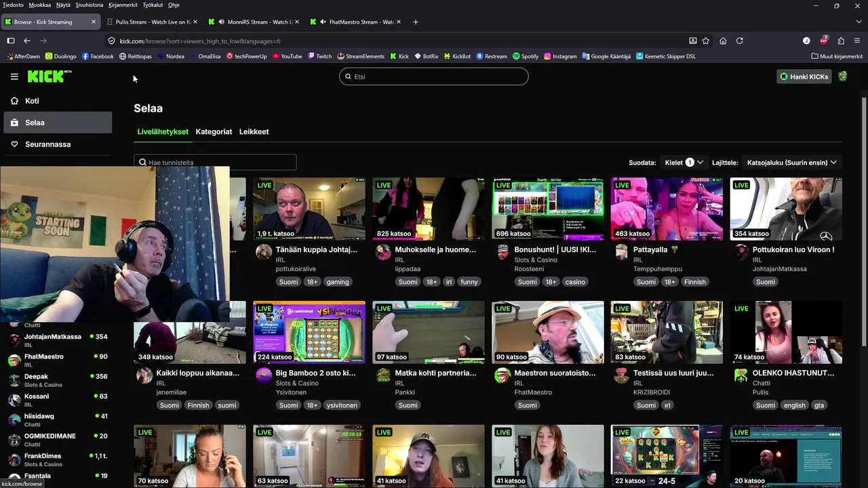Image resolution: width=868 pixels, height=488 pixels.
Task: Click the KICK logo in header
Action: pos(50,77)
